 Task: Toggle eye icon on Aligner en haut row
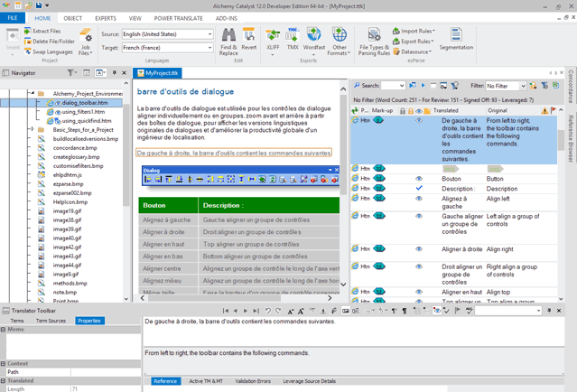coord(419,292)
